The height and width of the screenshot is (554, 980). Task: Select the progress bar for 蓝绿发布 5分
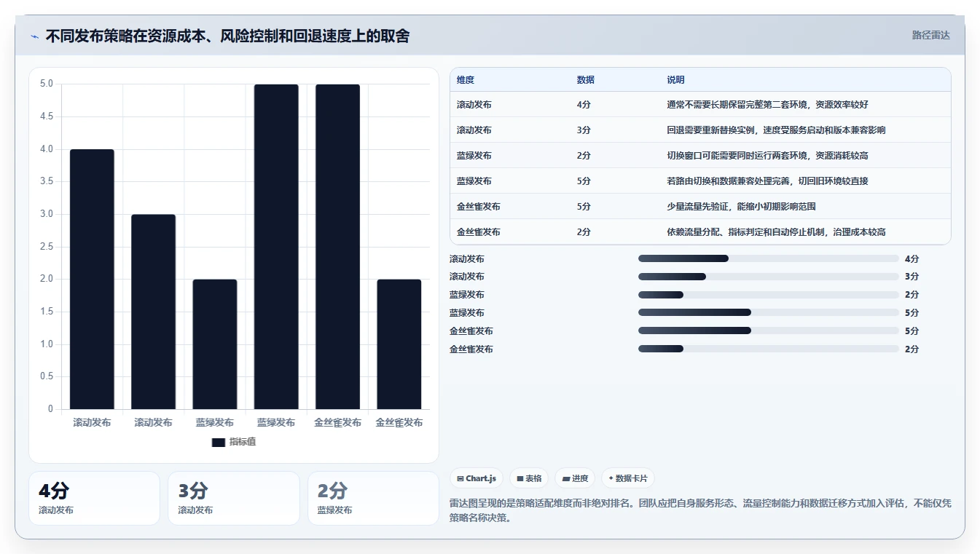769,312
